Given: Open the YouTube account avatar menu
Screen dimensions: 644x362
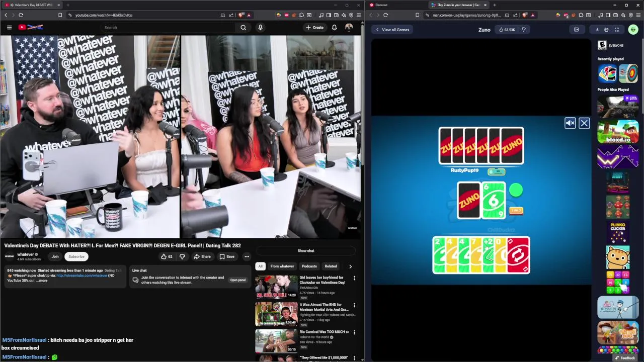Looking at the screenshot, I should [349, 27].
